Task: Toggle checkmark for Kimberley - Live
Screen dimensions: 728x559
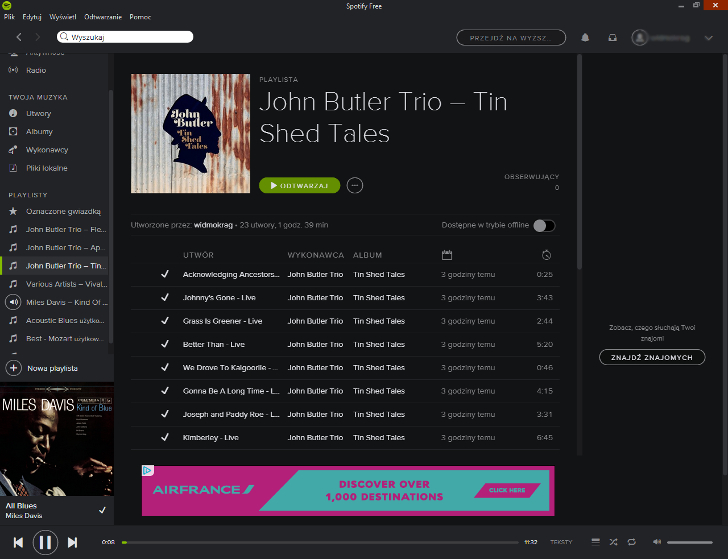Action: 165,437
